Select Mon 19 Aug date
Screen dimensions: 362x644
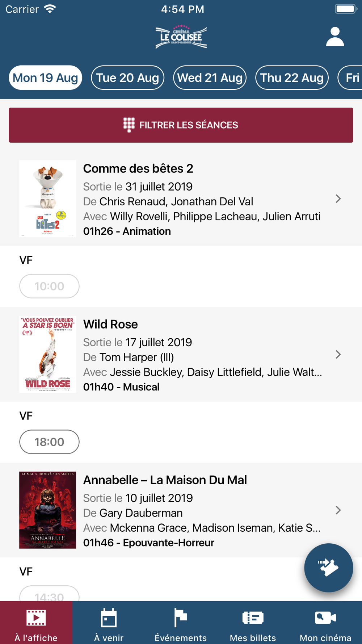click(45, 78)
